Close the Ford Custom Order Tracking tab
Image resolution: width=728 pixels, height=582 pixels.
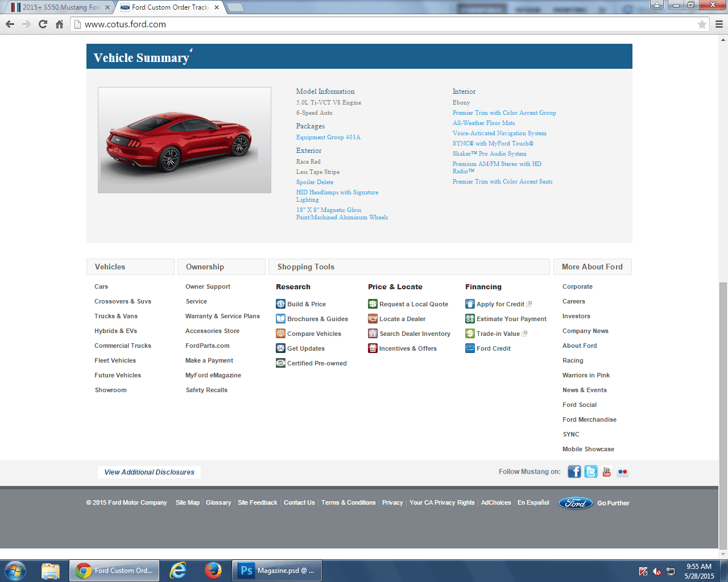217,7
